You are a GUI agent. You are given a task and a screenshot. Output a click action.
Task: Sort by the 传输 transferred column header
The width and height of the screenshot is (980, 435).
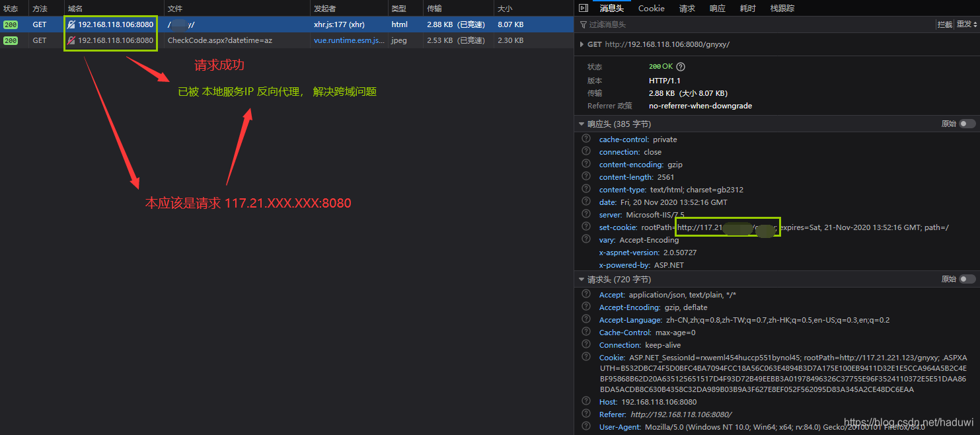pyautogui.click(x=459, y=8)
